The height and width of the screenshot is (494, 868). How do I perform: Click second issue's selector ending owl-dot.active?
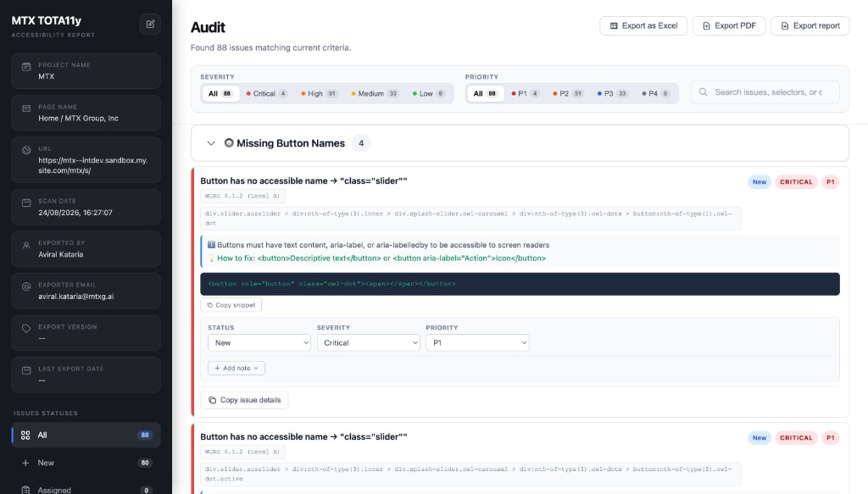click(x=470, y=474)
